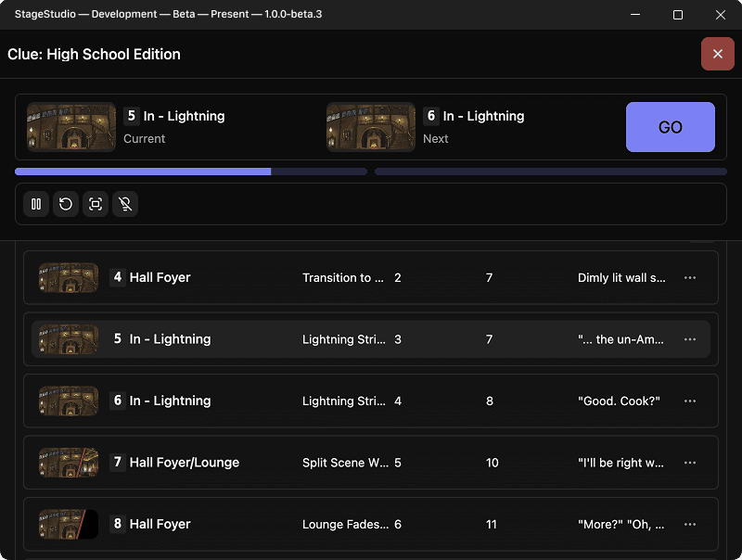Image resolution: width=742 pixels, height=560 pixels.
Task: Hit the GO button
Action: pos(670,127)
